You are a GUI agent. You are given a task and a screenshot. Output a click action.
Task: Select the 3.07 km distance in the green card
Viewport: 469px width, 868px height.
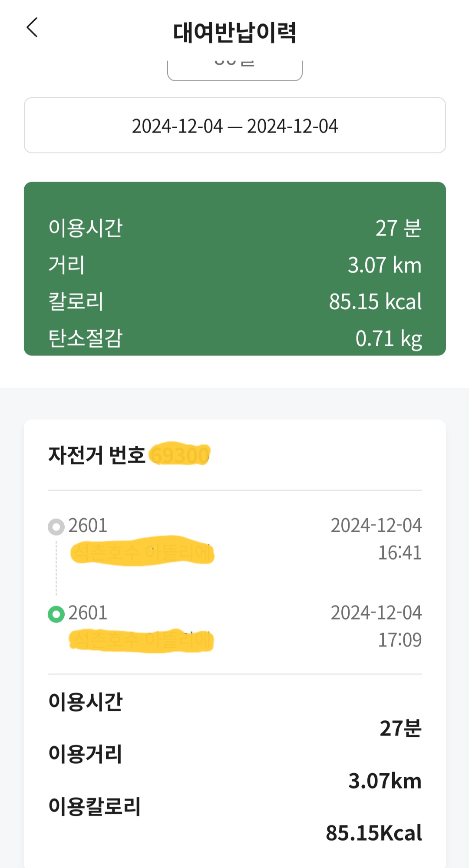point(384,265)
